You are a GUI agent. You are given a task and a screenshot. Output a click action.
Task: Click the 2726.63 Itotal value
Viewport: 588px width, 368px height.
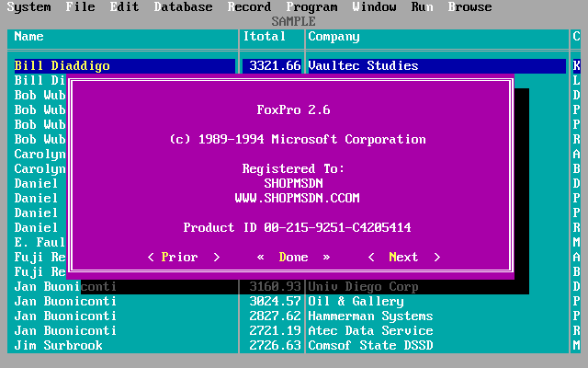[275, 345]
